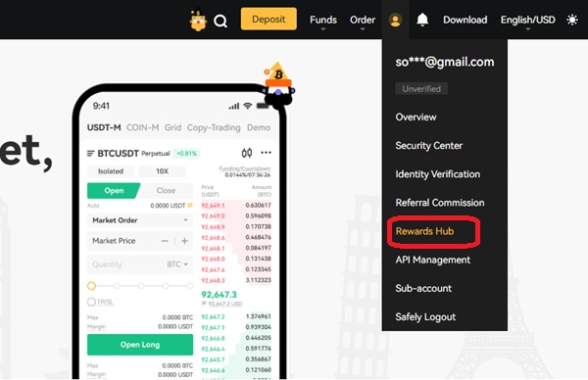Image resolution: width=588 pixels, height=380 pixels.
Task: Click the so***@gmail.com account email
Action: pyautogui.click(x=445, y=62)
